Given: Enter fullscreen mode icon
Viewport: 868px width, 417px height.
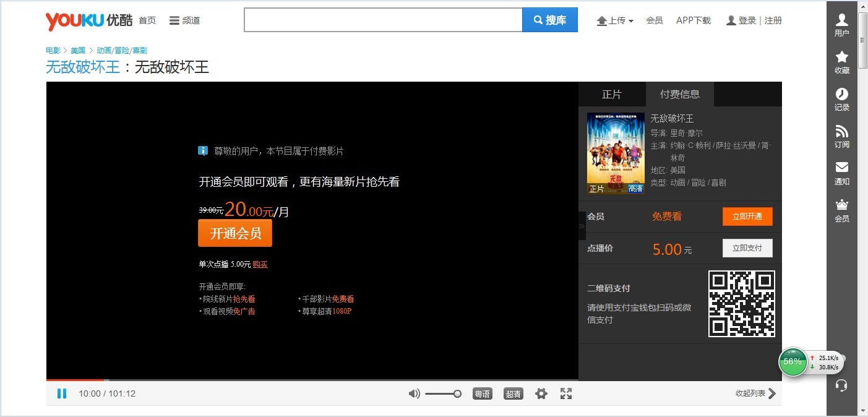Looking at the screenshot, I should (565, 393).
